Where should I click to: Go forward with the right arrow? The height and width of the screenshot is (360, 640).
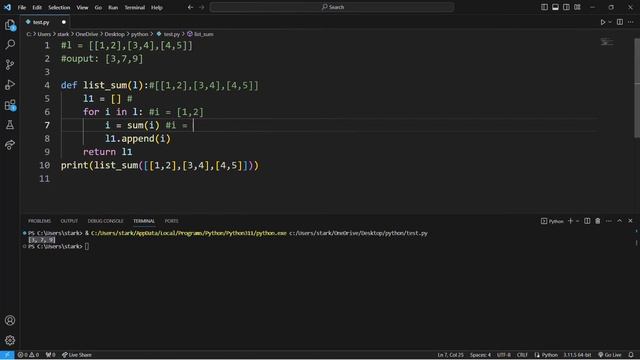202,7
